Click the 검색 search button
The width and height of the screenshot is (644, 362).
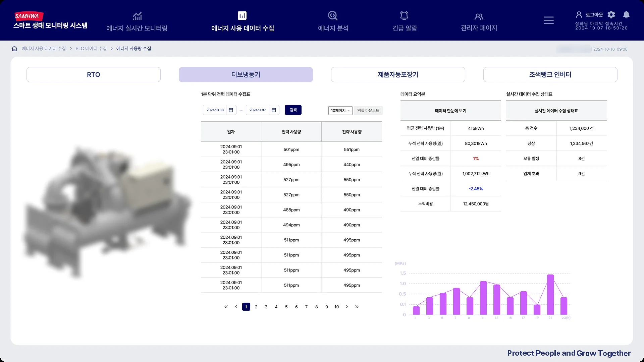coord(293,110)
